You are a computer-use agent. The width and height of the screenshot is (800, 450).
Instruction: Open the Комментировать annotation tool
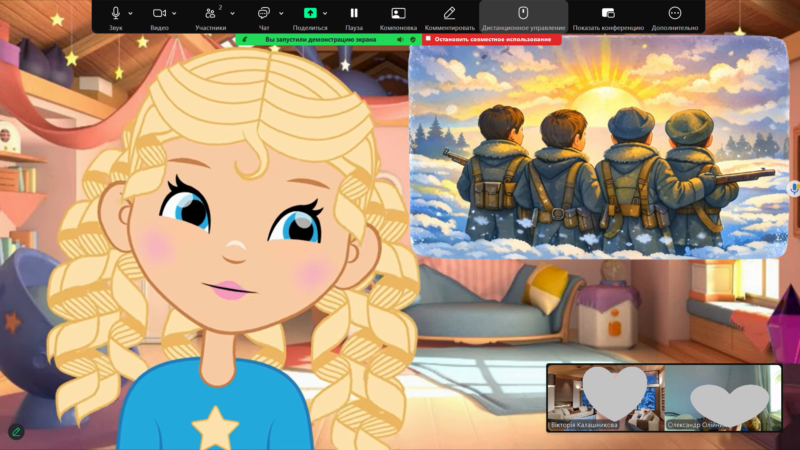click(449, 13)
